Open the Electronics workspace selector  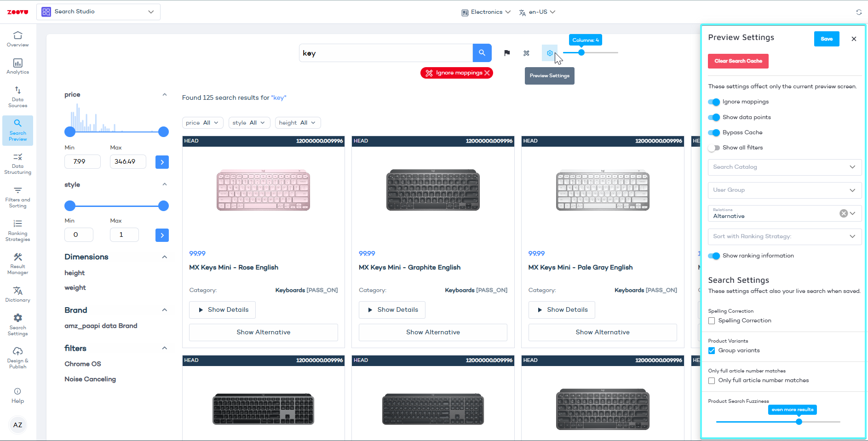(485, 12)
